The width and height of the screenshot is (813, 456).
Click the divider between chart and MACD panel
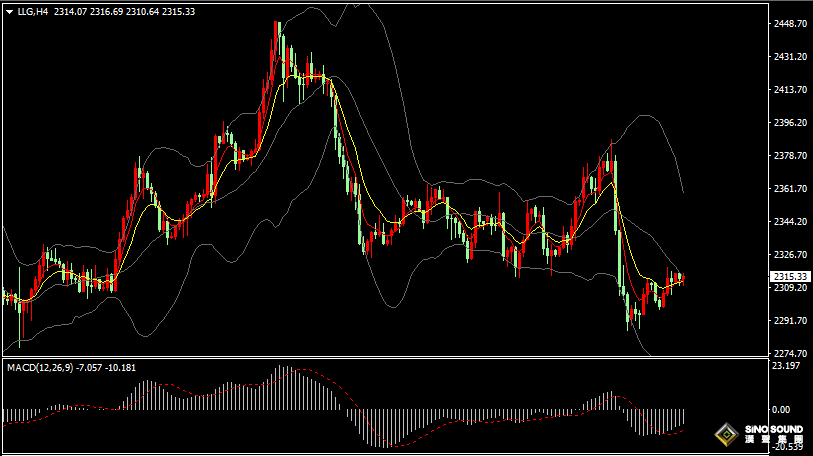click(x=380, y=358)
